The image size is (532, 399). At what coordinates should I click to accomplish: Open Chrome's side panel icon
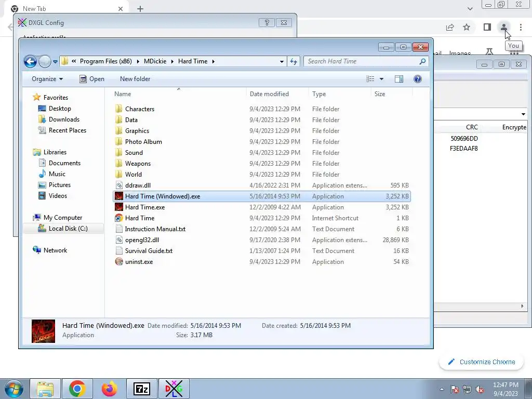tap(487, 27)
